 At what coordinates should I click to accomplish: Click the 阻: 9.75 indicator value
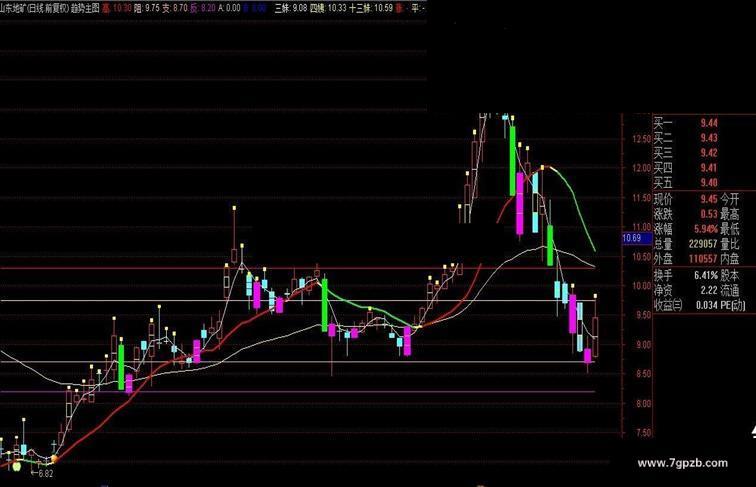[x=147, y=8]
